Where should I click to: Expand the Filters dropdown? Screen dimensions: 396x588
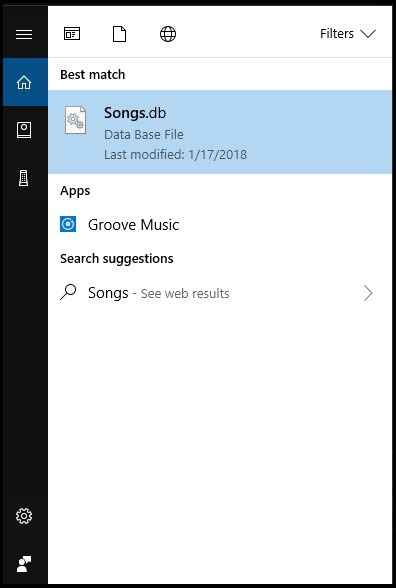tap(348, 34)
